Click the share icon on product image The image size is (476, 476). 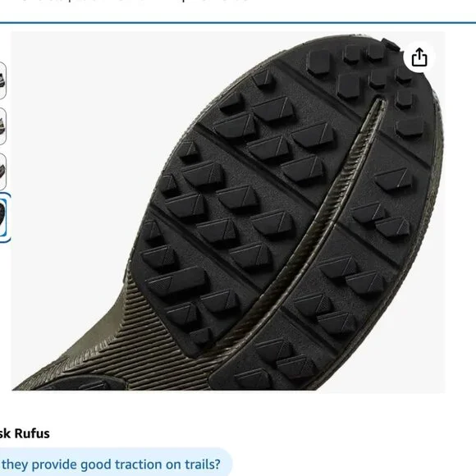[x=419, y=57]
